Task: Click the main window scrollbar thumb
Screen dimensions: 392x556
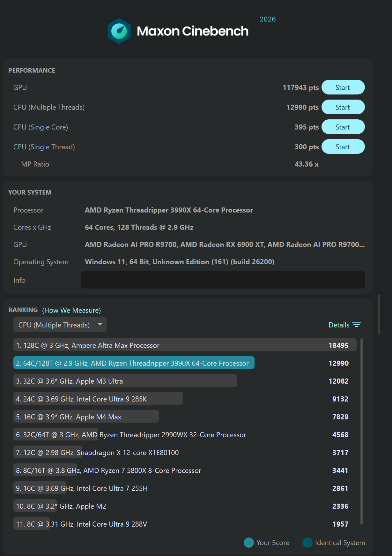Action: [379, 314]
